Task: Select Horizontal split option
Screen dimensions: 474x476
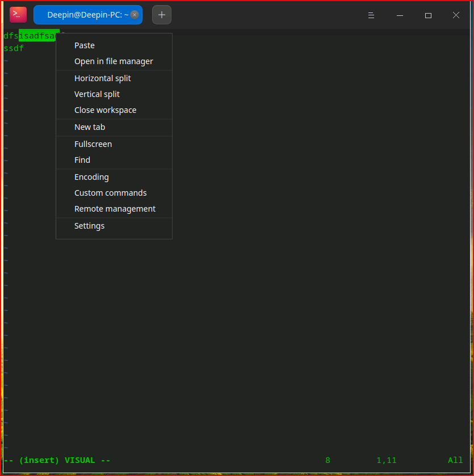Action: click(114, 78)
